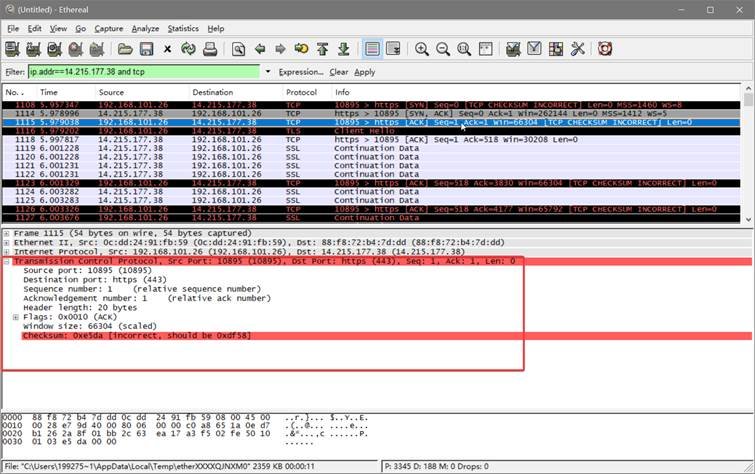Expand the Ethernet II tree node

[x=7, y=243]
